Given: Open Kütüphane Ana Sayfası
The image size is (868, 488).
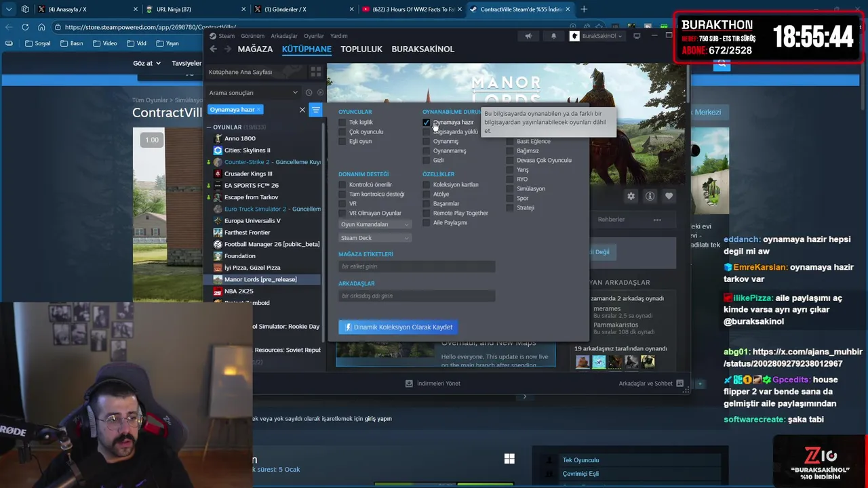Looking at the screenshot, I should click(241, 72).
